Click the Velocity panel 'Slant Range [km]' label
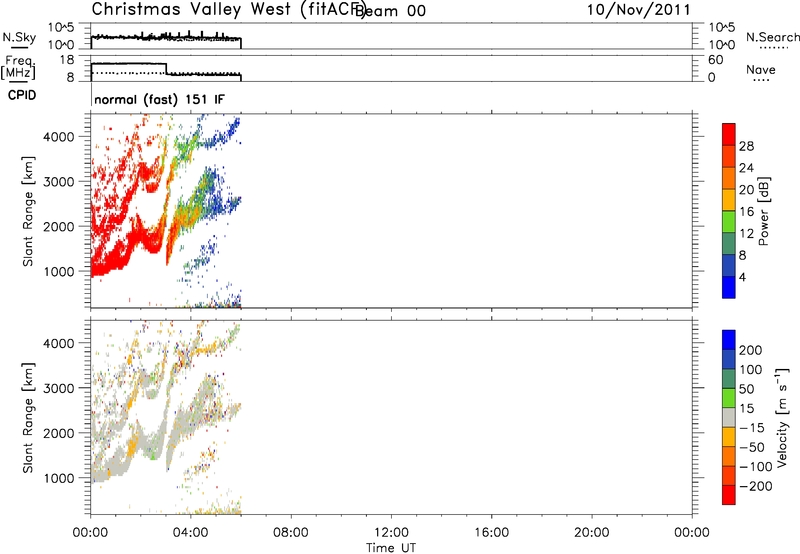This screenshot has width=800, height=554. point(28,417)
